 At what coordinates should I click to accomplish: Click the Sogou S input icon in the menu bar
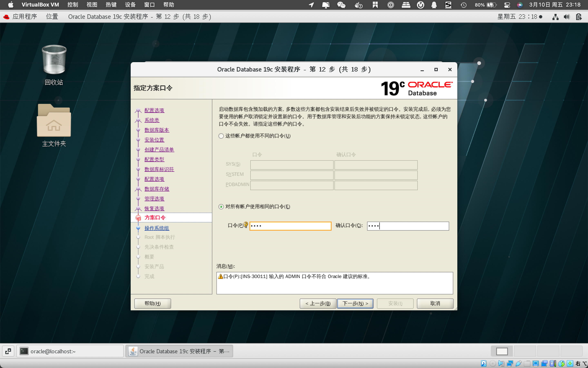tap(448, 5)
